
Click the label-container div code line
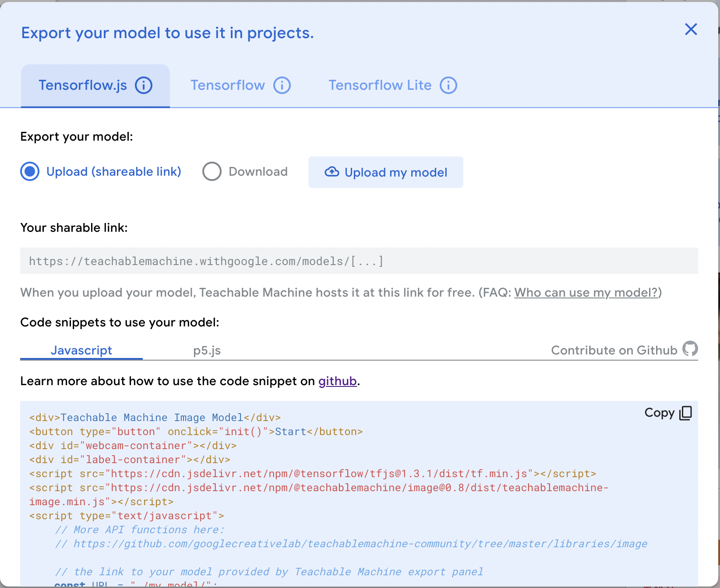[x=130, y=460]
